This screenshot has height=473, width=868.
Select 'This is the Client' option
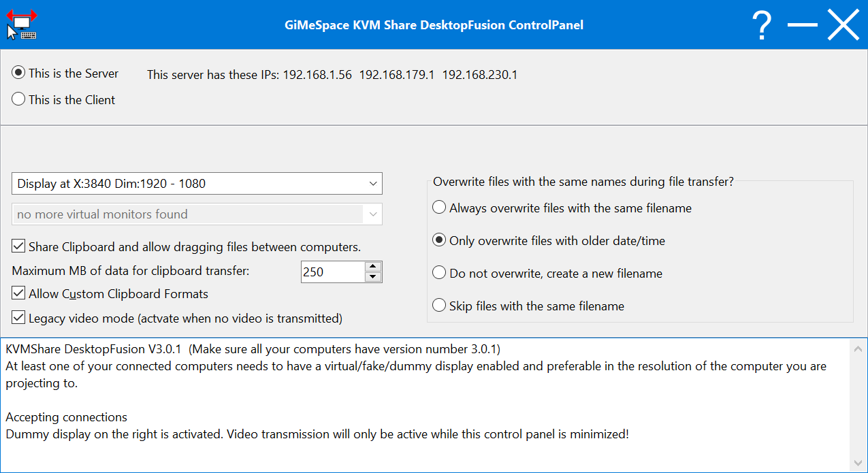tap(19, 100)
